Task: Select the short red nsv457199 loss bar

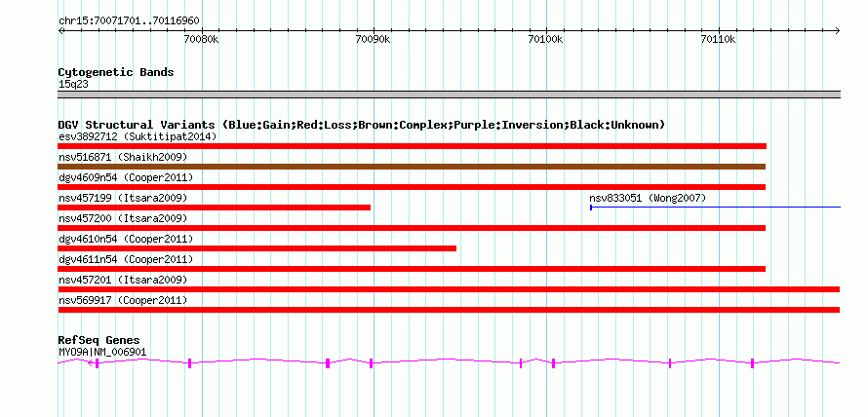Action: point(215,208)
